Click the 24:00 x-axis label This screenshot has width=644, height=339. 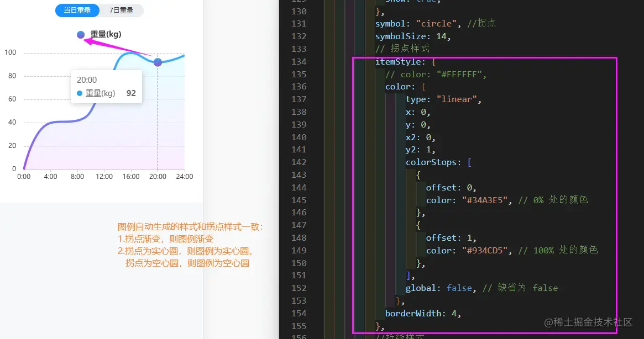coord(185,177)
